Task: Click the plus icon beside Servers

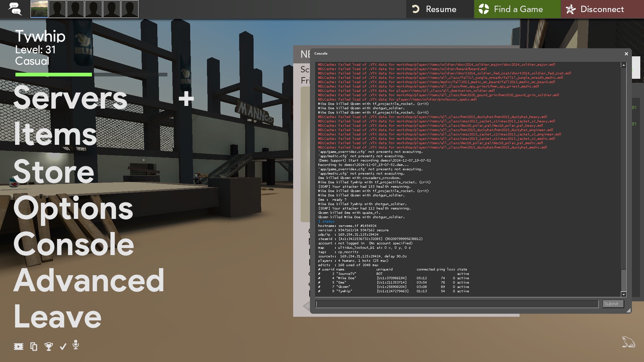Action: pos(186,99)
